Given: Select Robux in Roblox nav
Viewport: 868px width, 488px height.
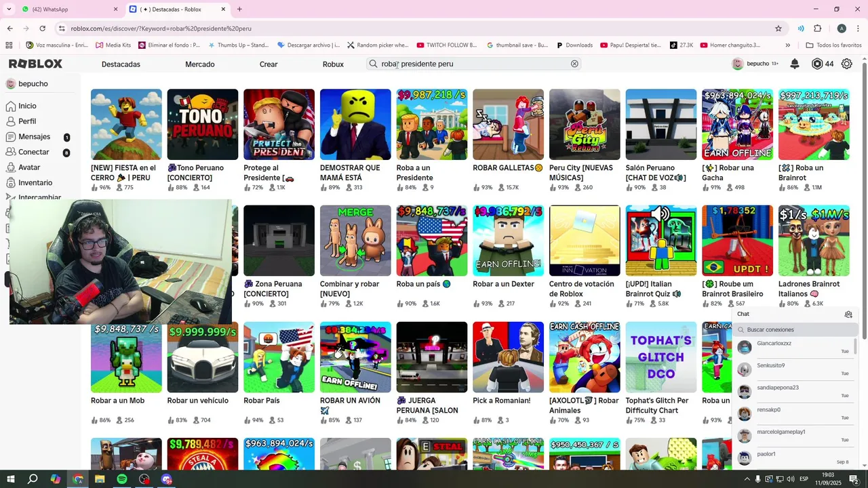Looking at the screenshot, I should coord(333,64).
